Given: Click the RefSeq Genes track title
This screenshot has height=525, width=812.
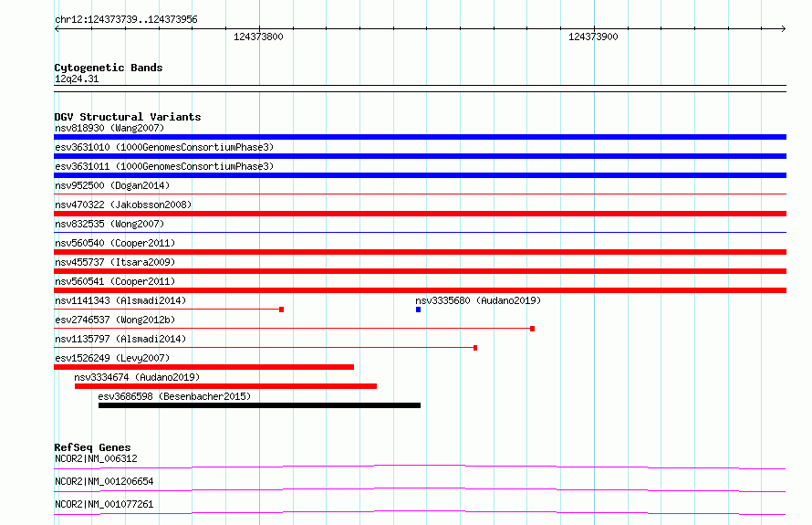Looking at the screenshot, I should 93,447.
